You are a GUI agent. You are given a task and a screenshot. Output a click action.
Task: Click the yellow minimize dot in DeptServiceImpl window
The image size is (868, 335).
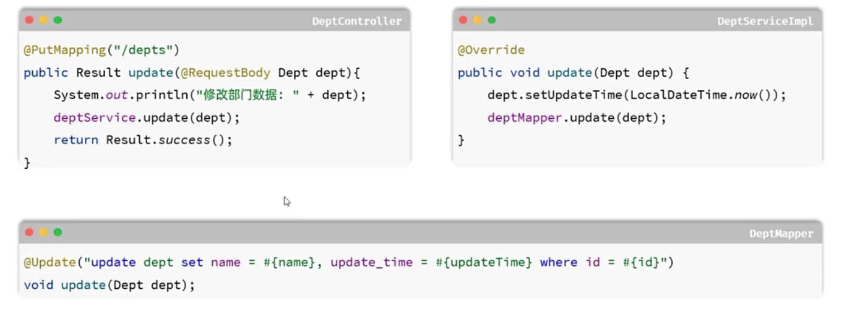click(x=477, y=20)
